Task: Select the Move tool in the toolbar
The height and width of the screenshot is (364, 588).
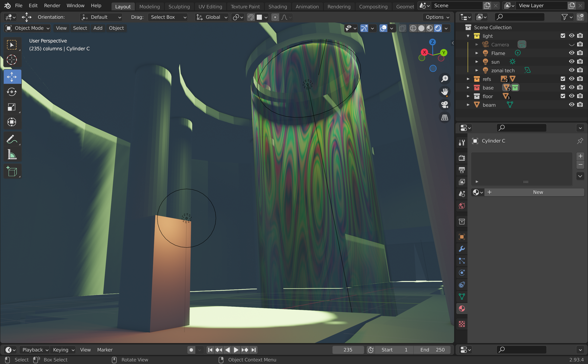Action: click(x=12, y=77)
